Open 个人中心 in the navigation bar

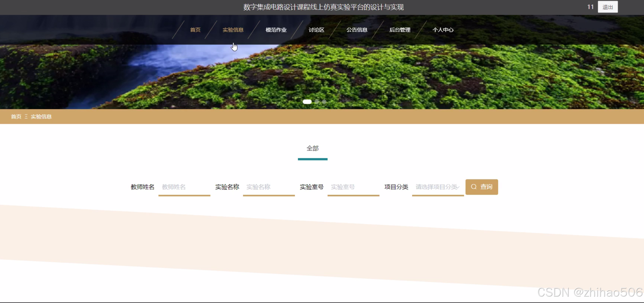click(x=443, y=30)
